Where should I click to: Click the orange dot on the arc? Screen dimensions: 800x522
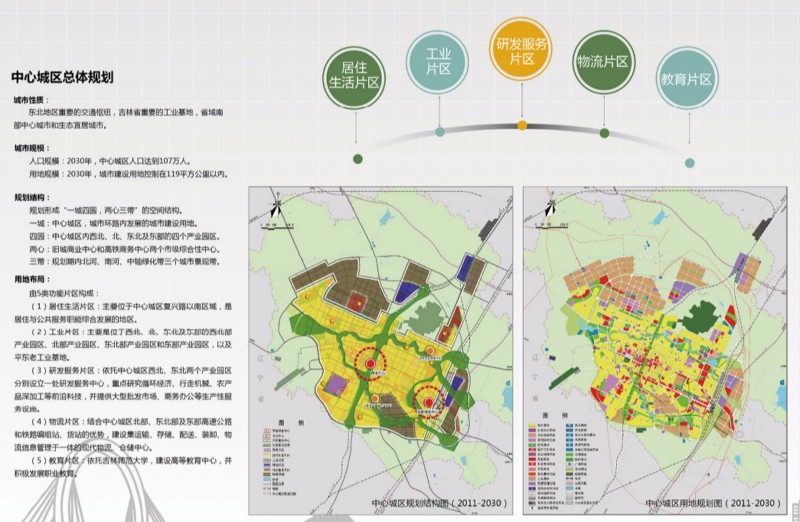click(x=522, y=126)
